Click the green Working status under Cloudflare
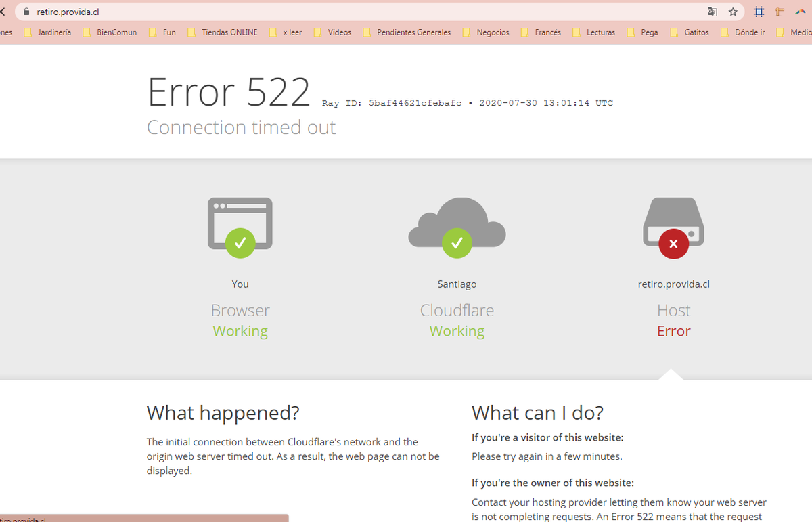The height and width of the screenshot is (522, 812). (457, 331)
